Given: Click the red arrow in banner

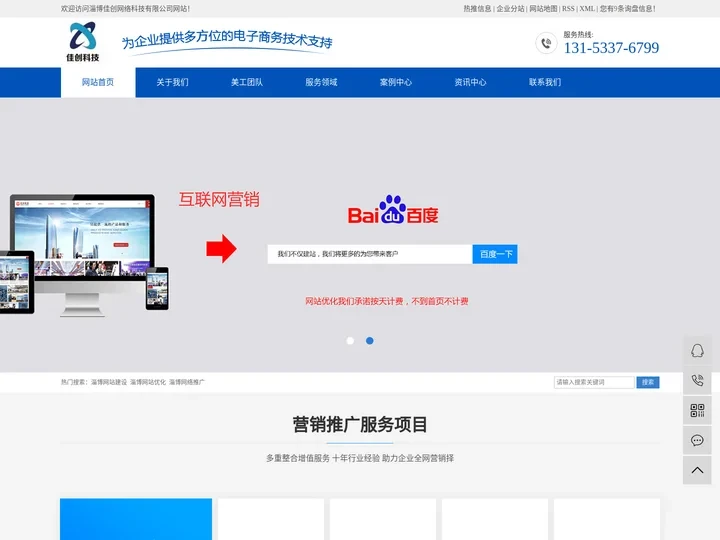Looking at the screenshot, I should [221, 248].
